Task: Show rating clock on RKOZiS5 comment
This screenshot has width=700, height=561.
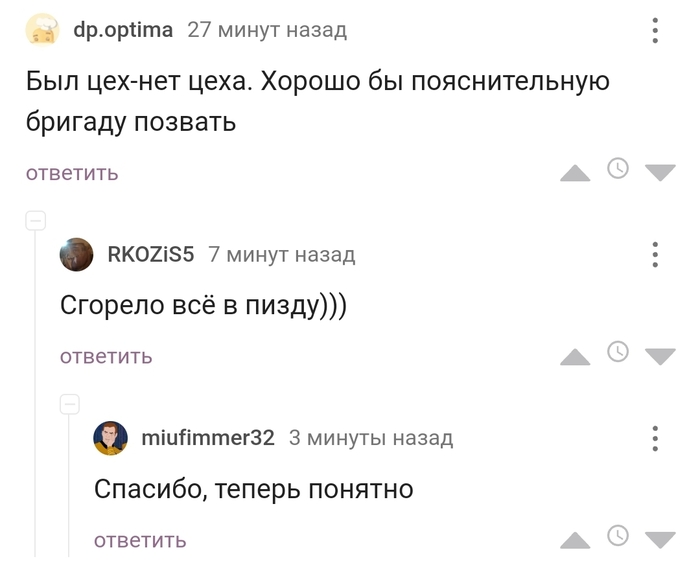Action: coord(618,352)
